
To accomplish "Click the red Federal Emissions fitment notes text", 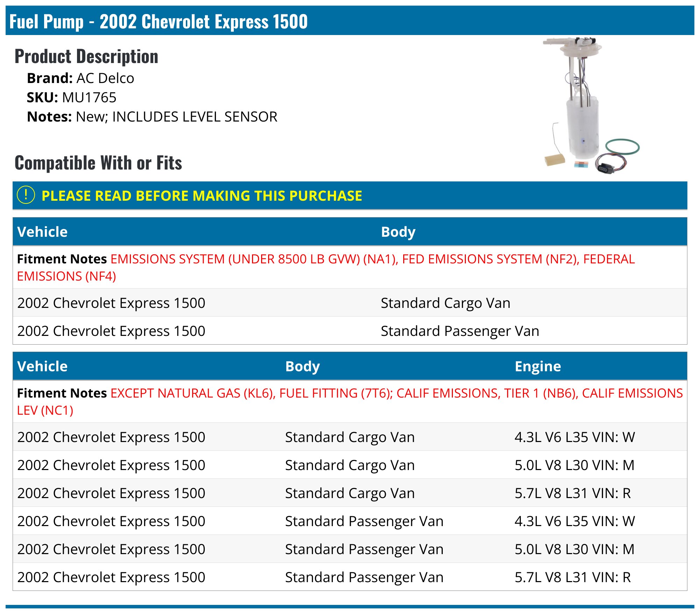I will pyautogui.click(x=372, y=259).
